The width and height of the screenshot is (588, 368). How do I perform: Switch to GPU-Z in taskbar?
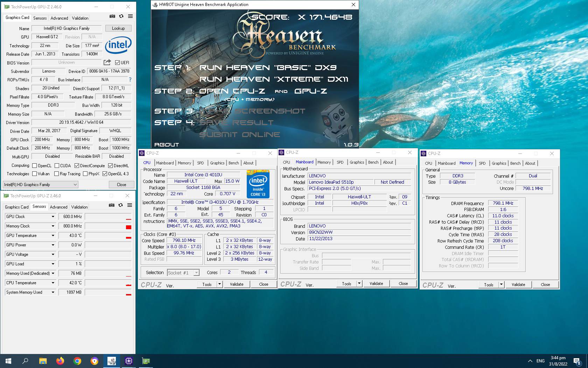click(x=146, y=361)
